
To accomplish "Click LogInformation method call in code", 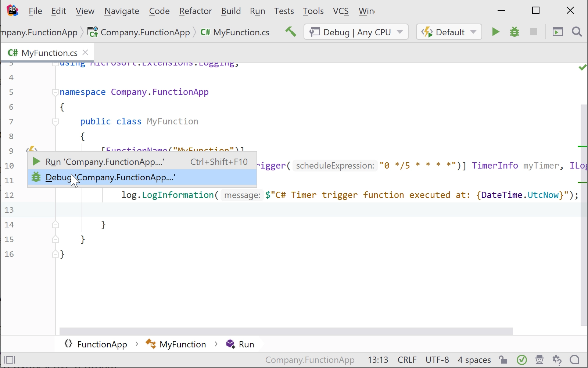I will [x=178, y=195].
